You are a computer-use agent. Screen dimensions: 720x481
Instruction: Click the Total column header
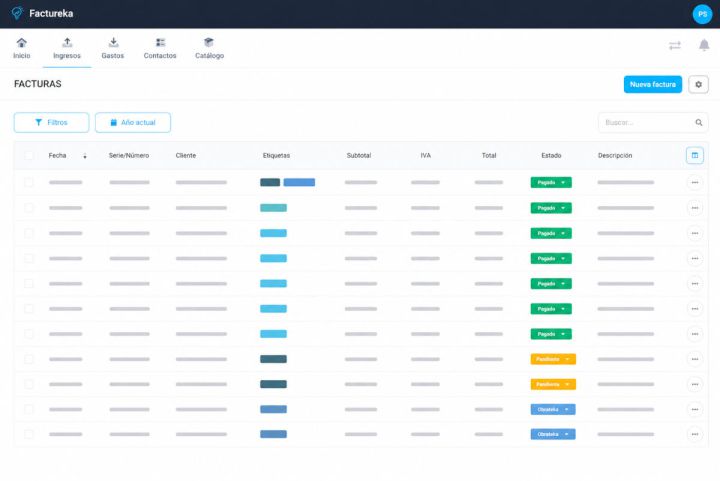click(x=489, y=156)
